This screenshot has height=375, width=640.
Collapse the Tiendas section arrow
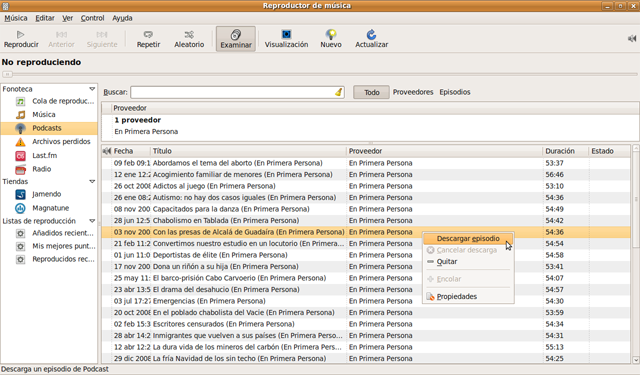(92, 182)
